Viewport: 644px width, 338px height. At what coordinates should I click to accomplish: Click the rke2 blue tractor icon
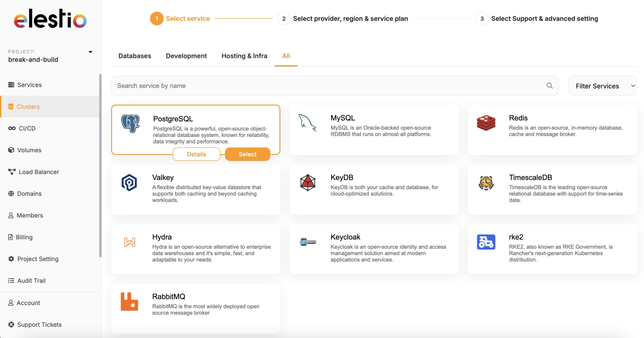(486, 242)
